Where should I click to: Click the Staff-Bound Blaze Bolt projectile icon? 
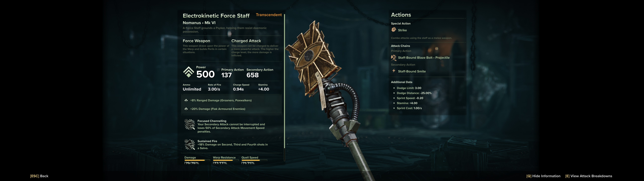pyautogui.click(x=394, y=57)
